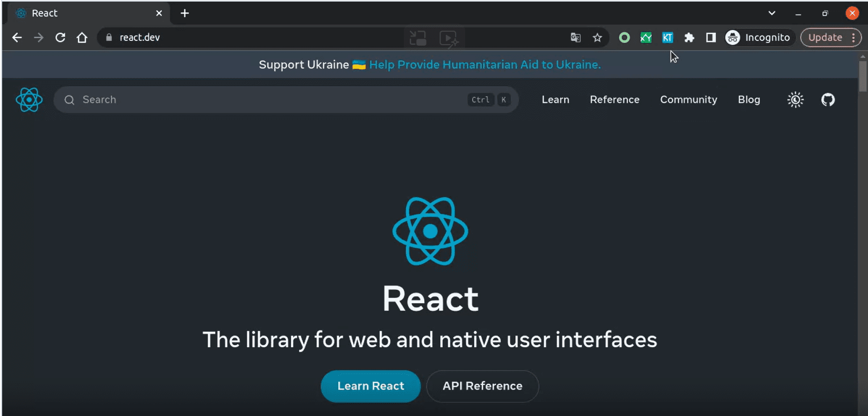The width and height of the screenshot is (868, 416).
Task: Click the faded screen-capture icon in address bar
Action: (418, 38)
